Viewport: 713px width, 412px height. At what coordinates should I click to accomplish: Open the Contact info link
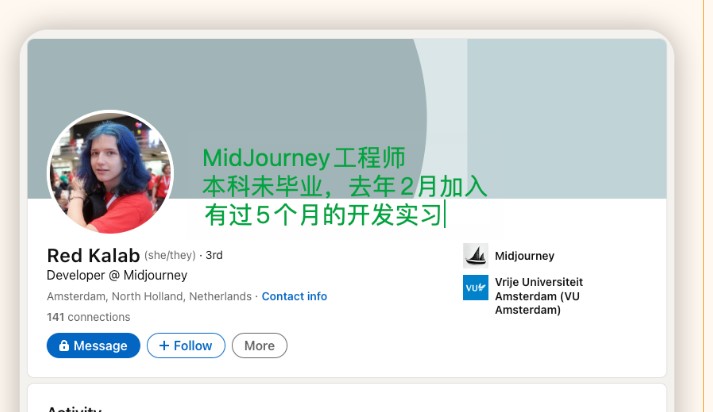coord(294,297)
